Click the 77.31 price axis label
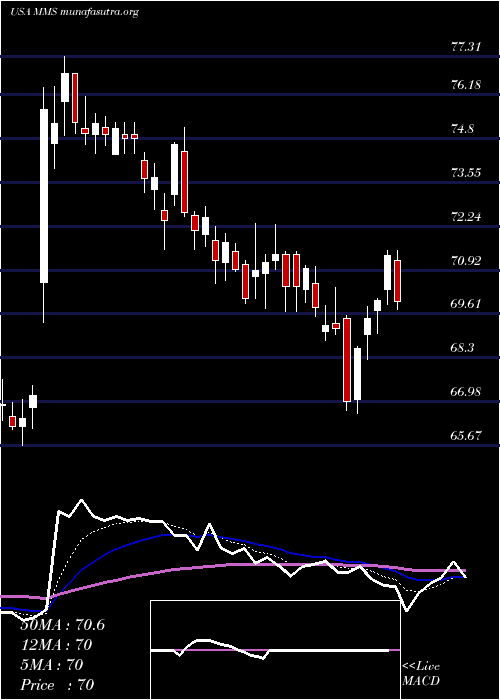 tap(467, 46)
